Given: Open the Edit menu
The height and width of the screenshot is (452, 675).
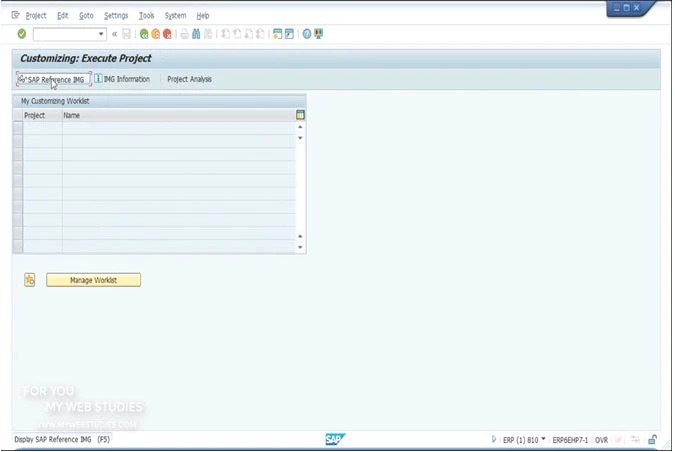Looking at the screenshot, I should tap(62, 15).
